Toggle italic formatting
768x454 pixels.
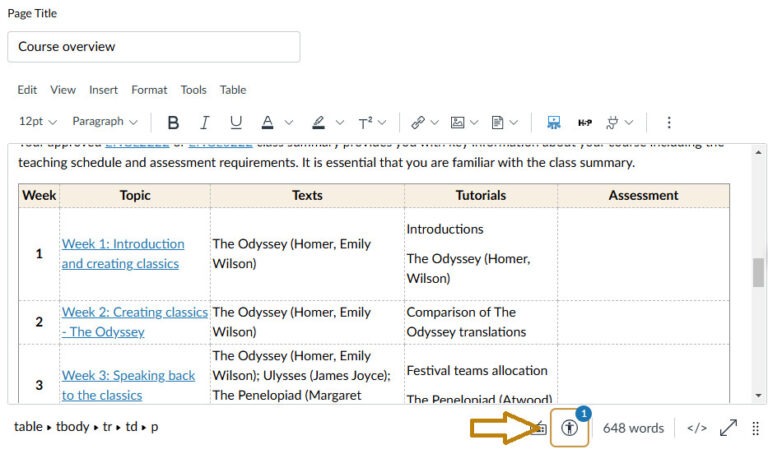pyautogui.click(x=204, y=122)
